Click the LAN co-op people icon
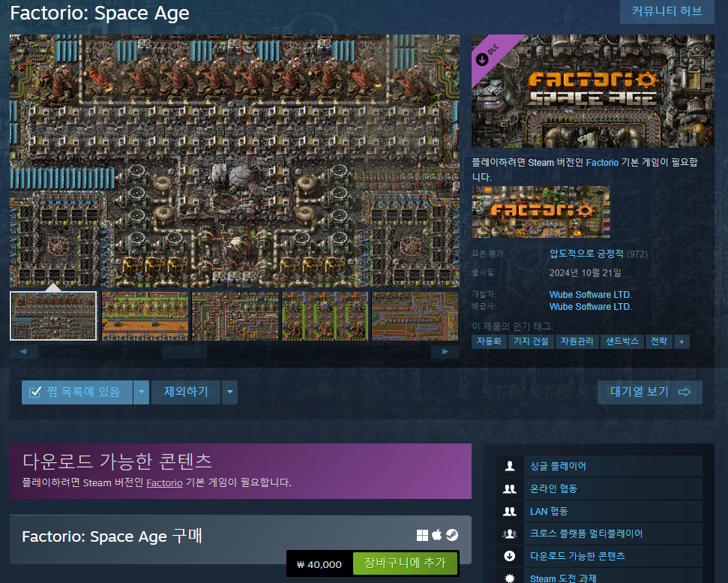The width and height of the screenshot is (728, 583). (x=509, y=511)
